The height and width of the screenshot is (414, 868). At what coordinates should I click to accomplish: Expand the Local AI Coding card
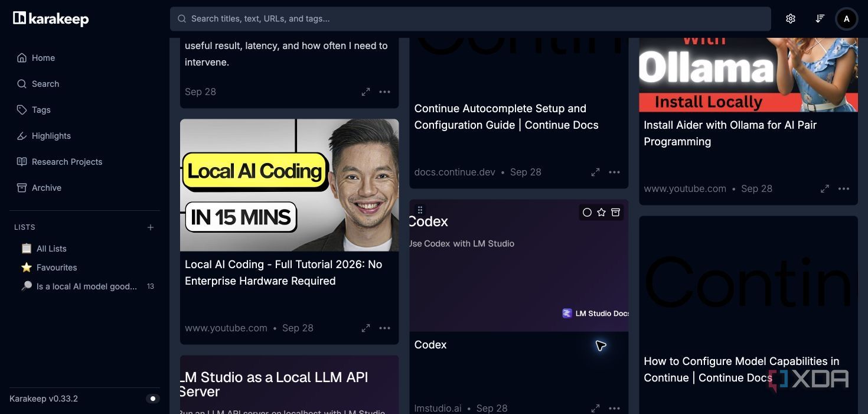click(366, 328)
